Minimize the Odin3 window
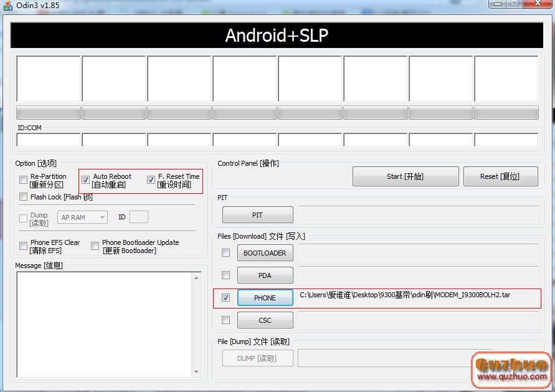 498,3
